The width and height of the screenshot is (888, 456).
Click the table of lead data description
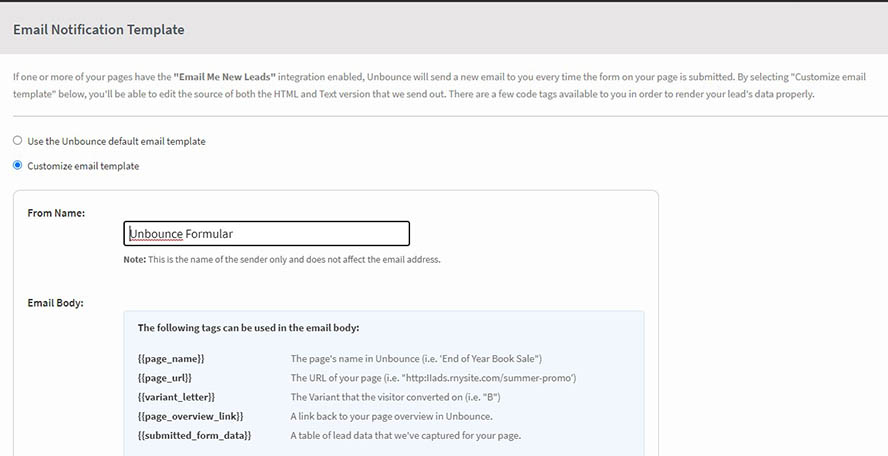click(405, 436)
